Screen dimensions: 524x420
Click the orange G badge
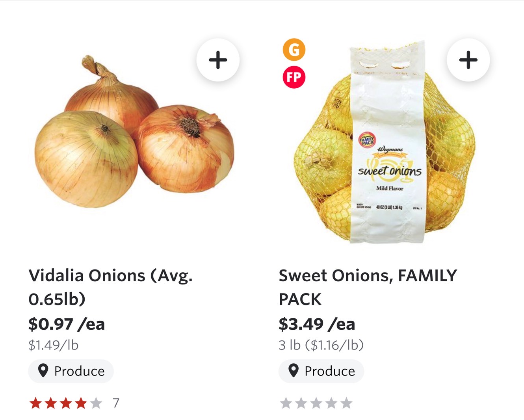point(294,50)
